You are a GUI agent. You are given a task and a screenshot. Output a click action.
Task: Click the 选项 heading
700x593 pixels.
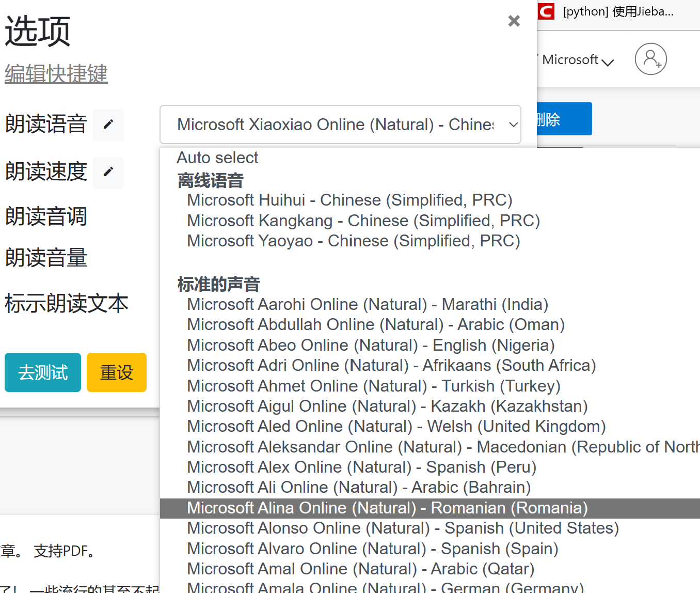pyautogui.click(x=38, y=31)
